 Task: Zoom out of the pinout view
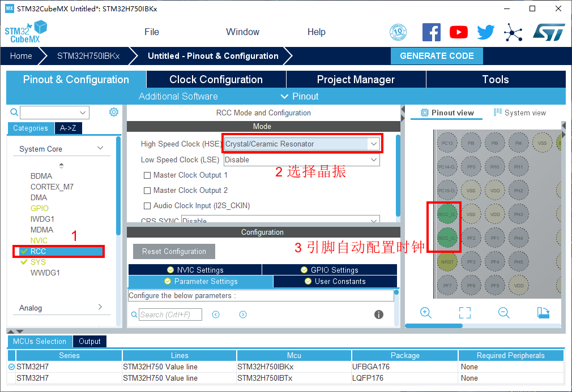point(503,313)
